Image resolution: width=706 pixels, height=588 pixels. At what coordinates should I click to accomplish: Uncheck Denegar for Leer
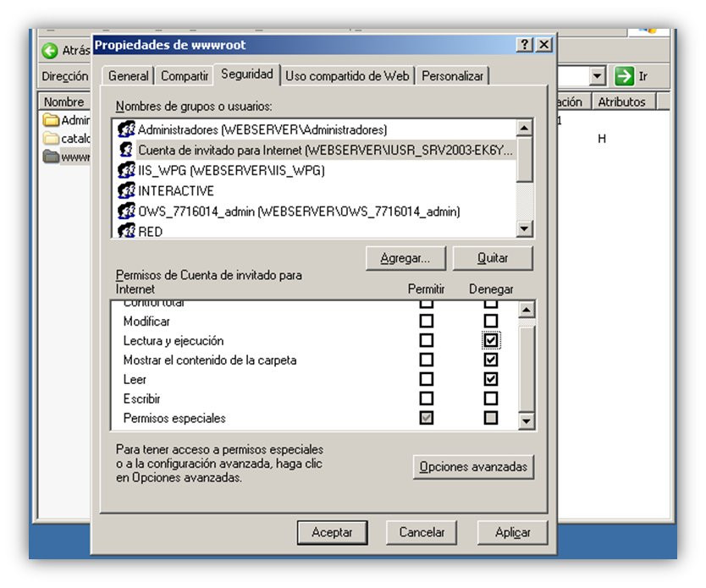[x=490, y=379]
